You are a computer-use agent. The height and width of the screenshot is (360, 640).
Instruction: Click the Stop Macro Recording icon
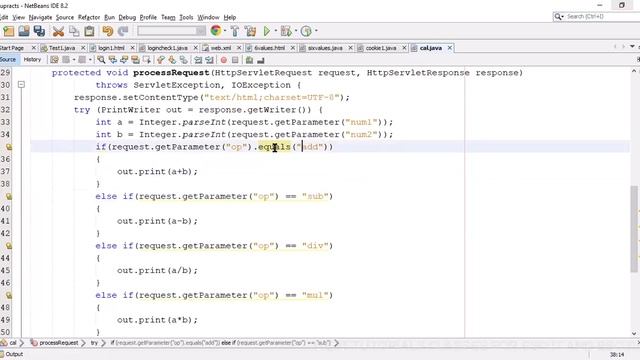[235, 60]
